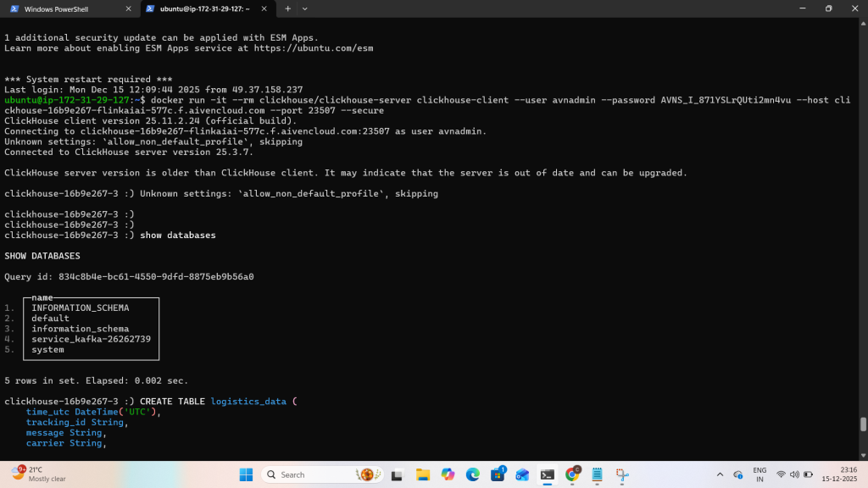Select the ubuntu@ip-172-31-29-127 tab
Viewport: 868px width, 488px height.
point(202,8)
